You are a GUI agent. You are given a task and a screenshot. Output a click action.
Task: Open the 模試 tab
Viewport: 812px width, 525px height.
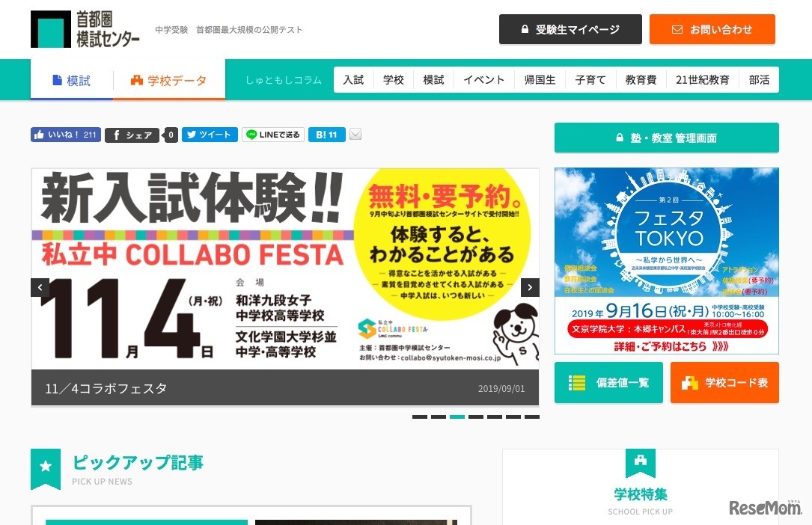[71, 80]
